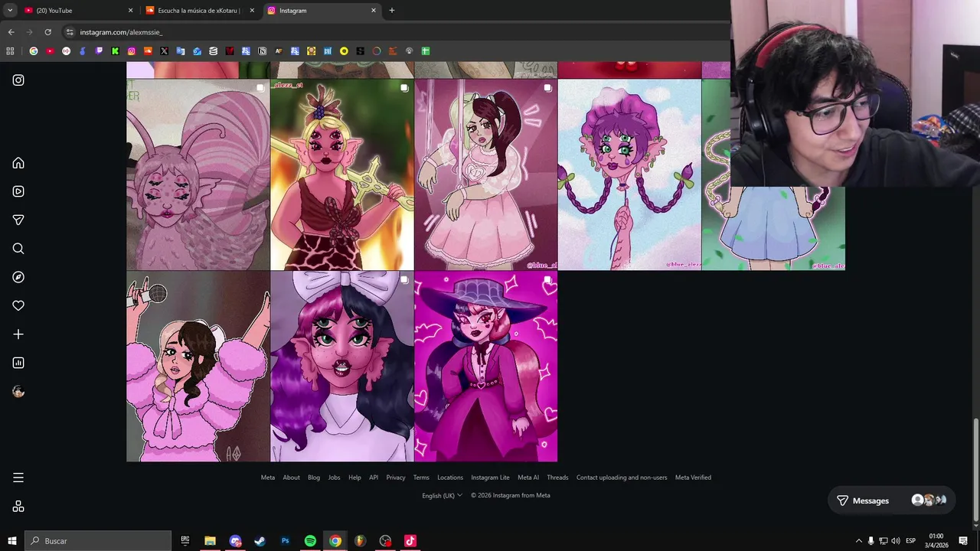Image resolution: width=980 pixels, height=551 pixels.
Task: Open Search in Instagram sidebar
Action: 18,249
